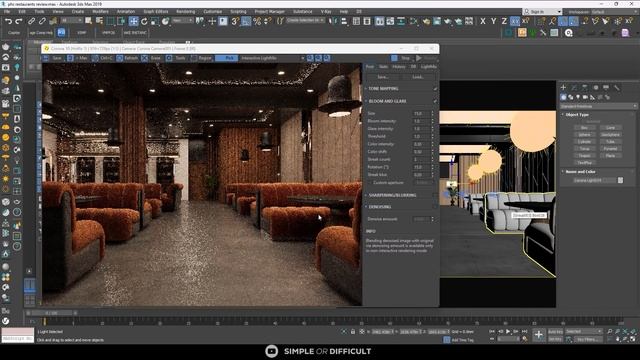This screenshot has height=360, width=640.
Task: Activate the Select and Rotate tool
Action: 144,21
